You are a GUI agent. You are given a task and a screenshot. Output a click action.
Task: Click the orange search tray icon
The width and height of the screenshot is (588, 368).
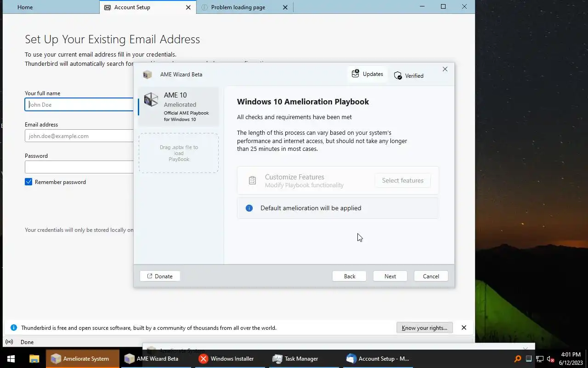(518, 359)
